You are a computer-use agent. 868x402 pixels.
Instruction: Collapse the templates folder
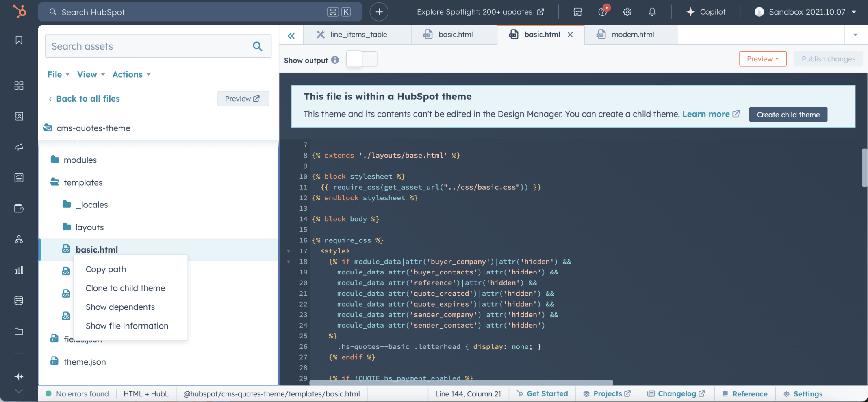(x=76, y=182)
